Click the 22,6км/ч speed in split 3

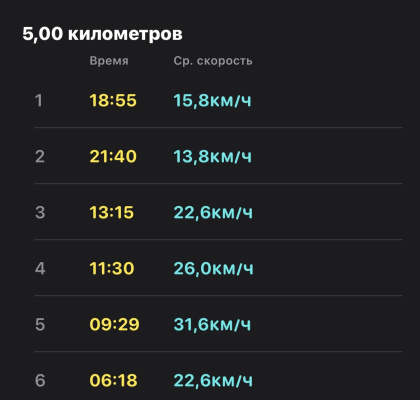pos(213,212)
